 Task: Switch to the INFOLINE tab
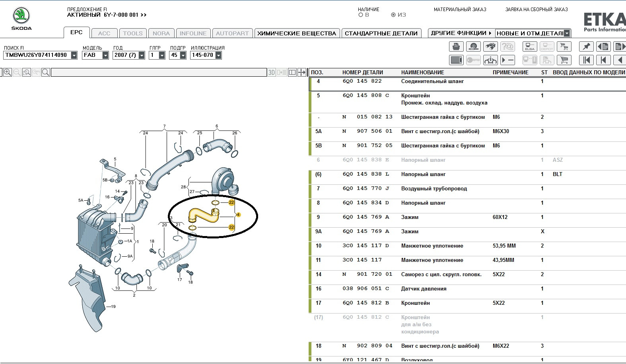pyautogui.click(x=193, y=33)
